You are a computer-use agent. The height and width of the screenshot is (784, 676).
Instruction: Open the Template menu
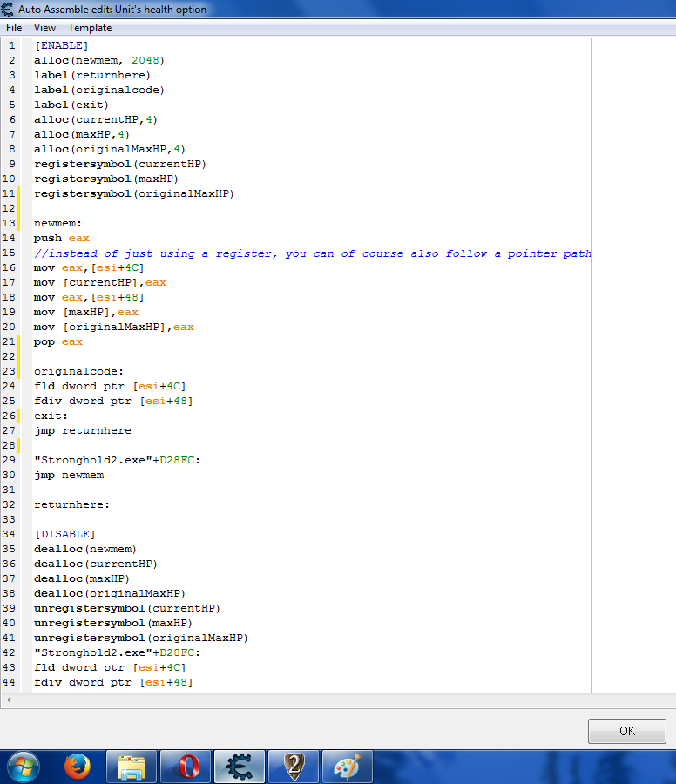point(90,28)
